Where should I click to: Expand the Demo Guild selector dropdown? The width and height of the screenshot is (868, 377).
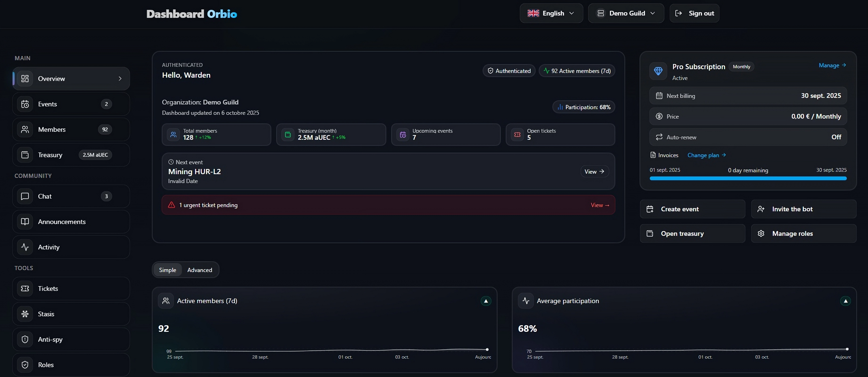[x=626, y=13]
